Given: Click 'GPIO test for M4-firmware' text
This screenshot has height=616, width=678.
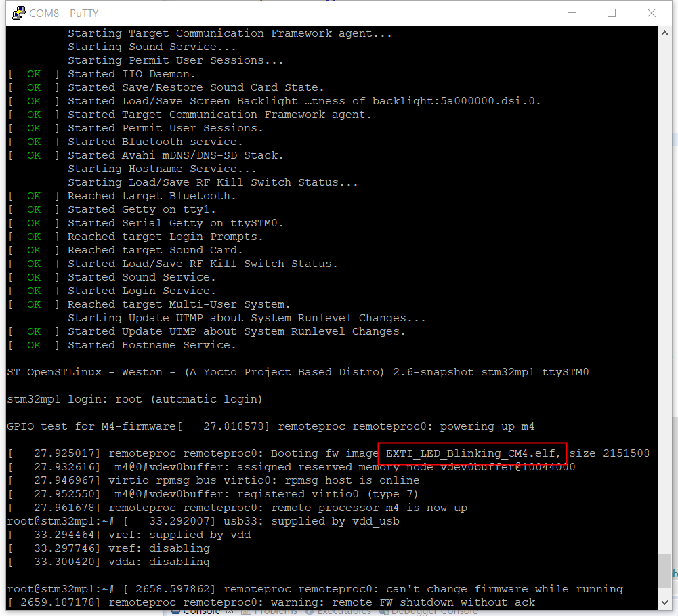Looking at the screenshot, I should [92, 426].
